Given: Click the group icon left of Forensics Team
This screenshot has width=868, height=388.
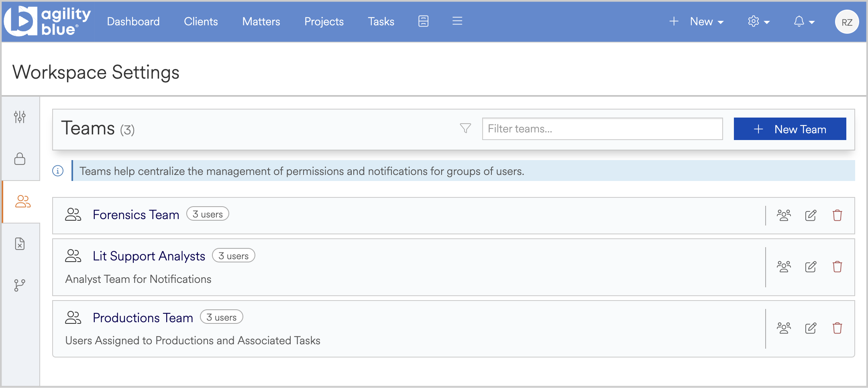Looking at the screenshot, I should coord(73,215).
